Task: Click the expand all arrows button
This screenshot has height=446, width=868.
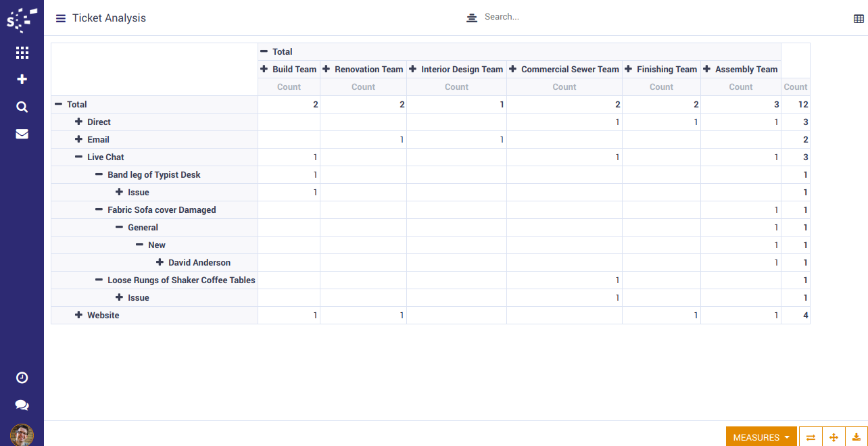Action: 834,437
